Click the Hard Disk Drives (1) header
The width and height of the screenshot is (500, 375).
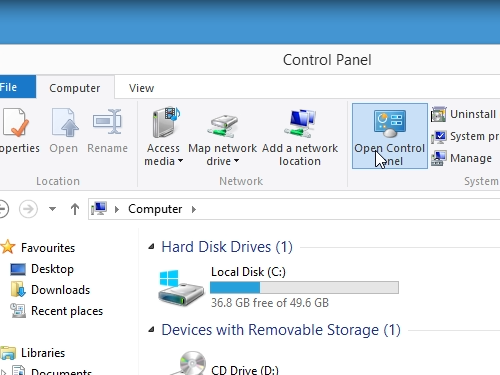(227, 247)
